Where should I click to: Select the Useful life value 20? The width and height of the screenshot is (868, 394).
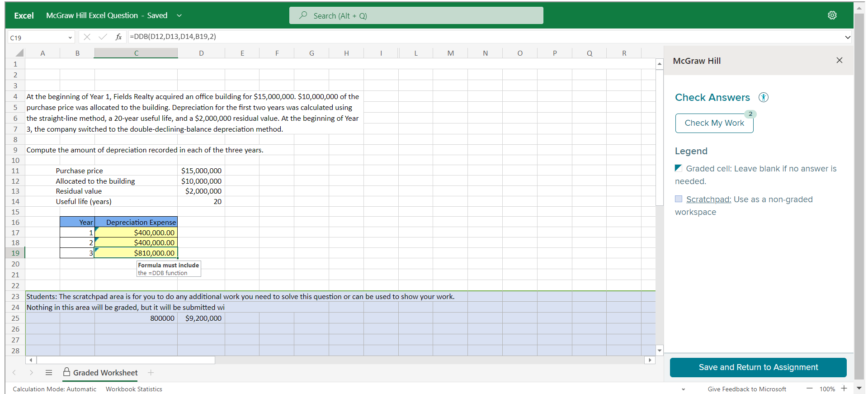point(201,201)
